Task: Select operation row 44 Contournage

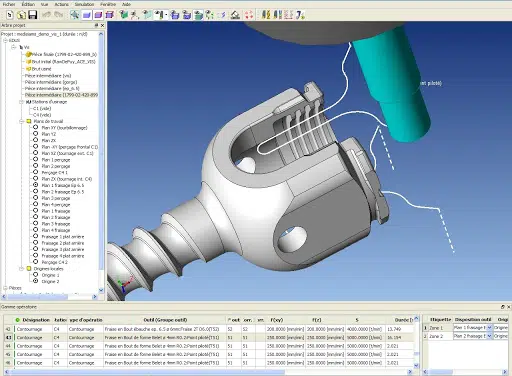Action: point(209,346)
